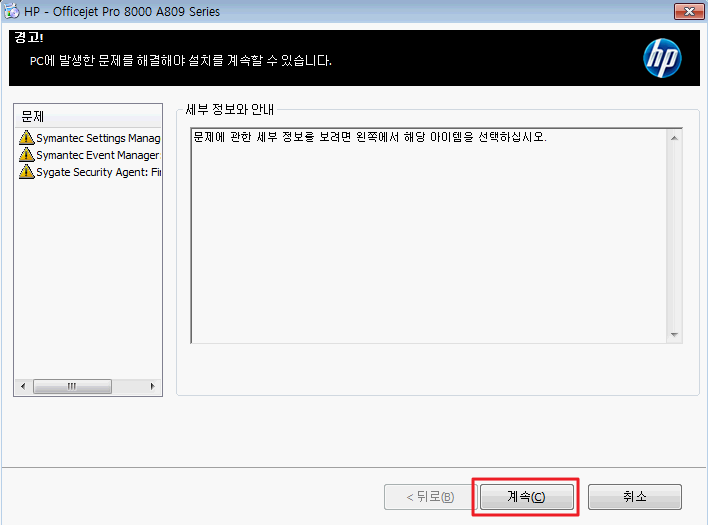Click the HP logo in the header
Viewport: 708px width, 525px height.
pyautogui.click(x=662, y=58)
